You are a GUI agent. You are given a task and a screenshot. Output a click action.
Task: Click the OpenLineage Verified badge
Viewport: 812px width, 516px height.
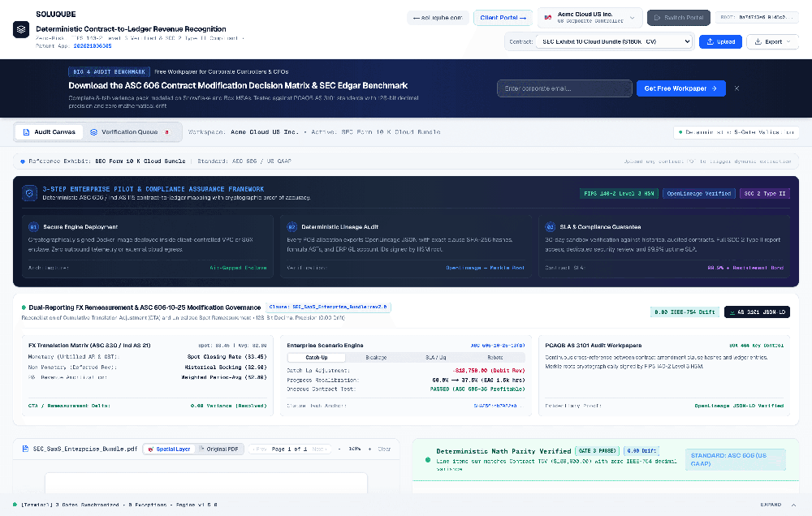699,194
